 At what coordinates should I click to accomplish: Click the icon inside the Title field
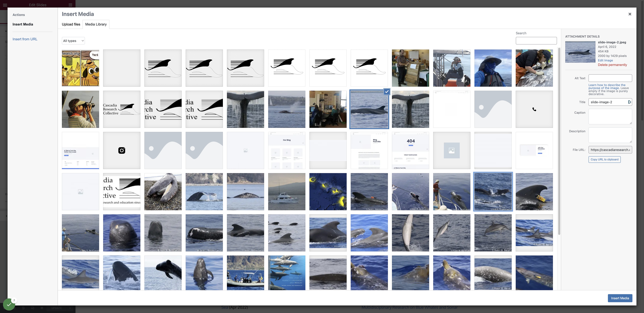tap(630, 102)
